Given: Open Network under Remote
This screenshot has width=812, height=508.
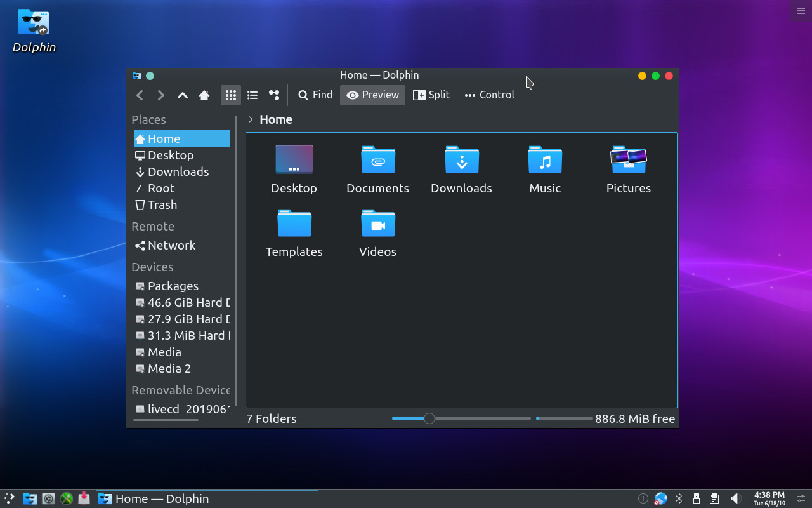Looking at the screenshot, I should 171,246.
